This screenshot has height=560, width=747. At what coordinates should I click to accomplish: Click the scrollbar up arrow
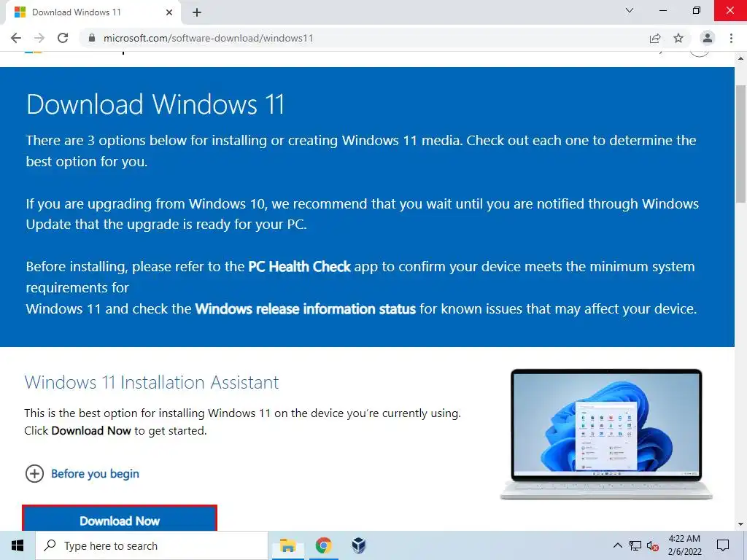740,58
